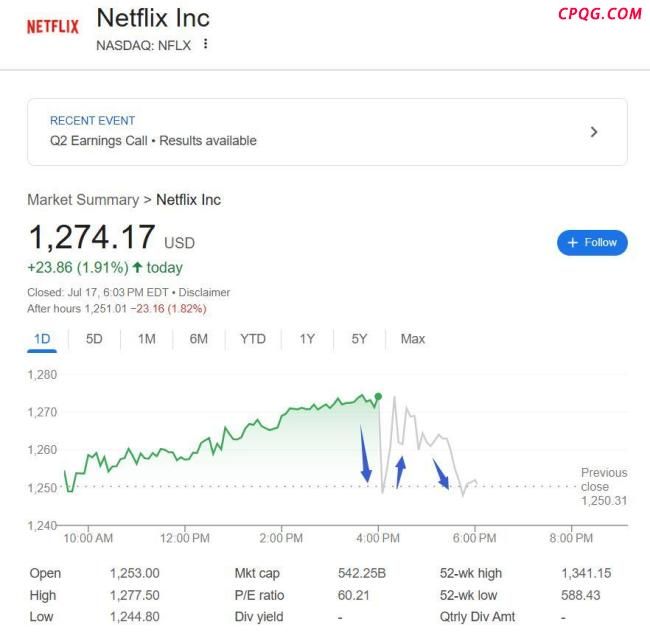Open the Market Summary breadcrumb link
The image size is (650, 633).
pyautogui.click(x=83, y=200)
